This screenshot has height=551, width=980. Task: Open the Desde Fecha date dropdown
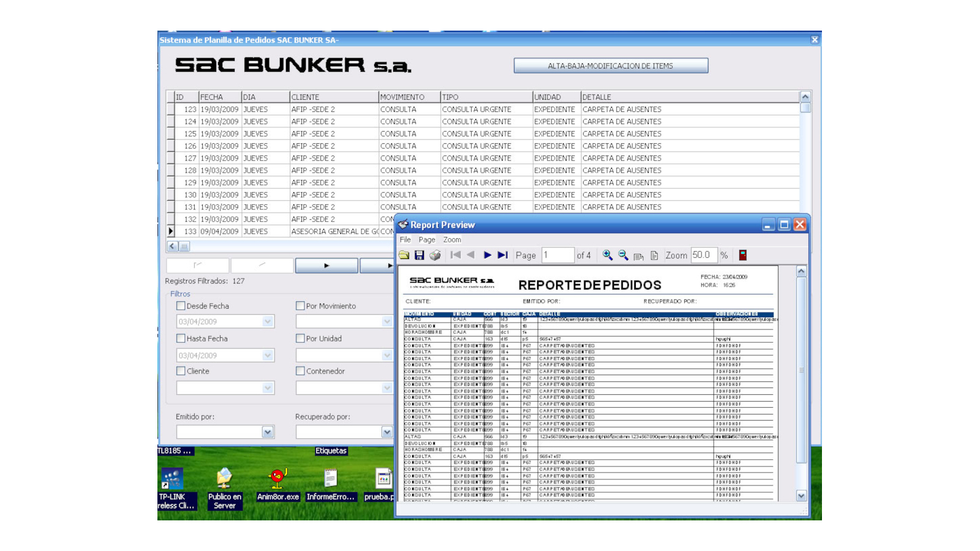tap(268, 321)
